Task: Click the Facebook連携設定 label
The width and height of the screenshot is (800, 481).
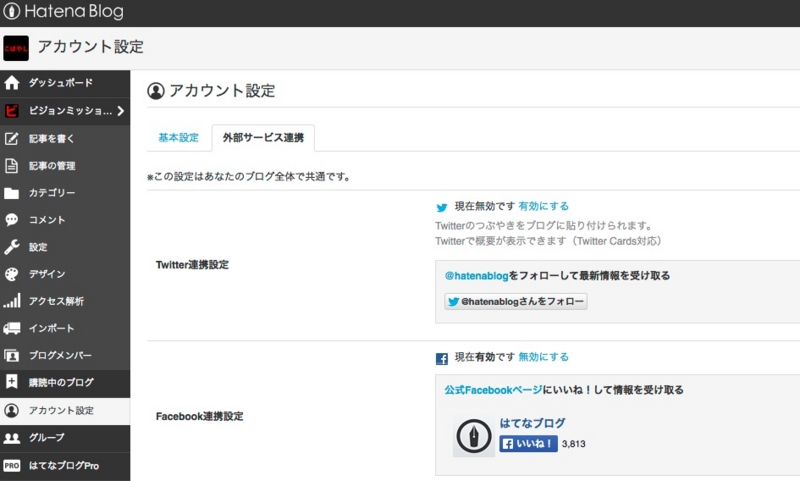Action: coord(199,416)
